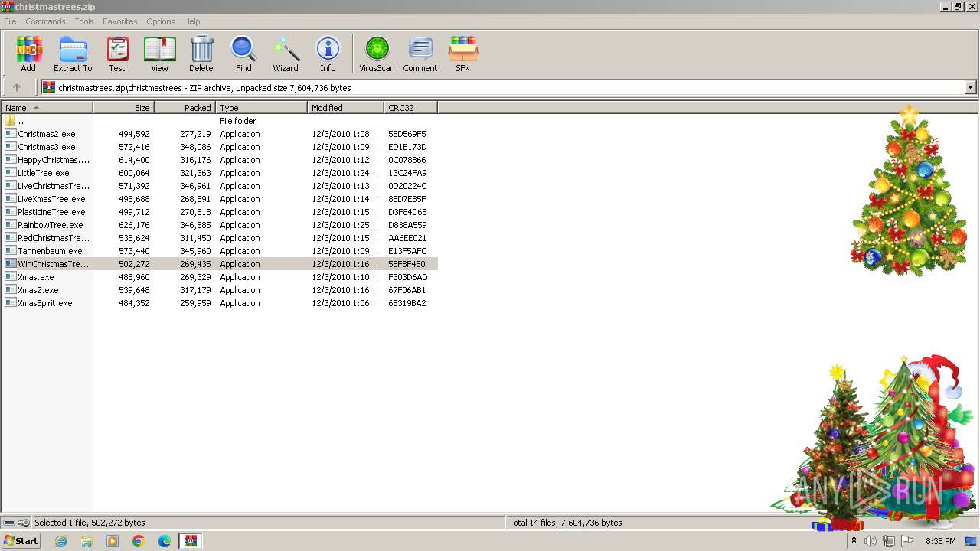980x551 pixels.
Task: Select Tannenbaum.exe
Action: coord(50,251)
